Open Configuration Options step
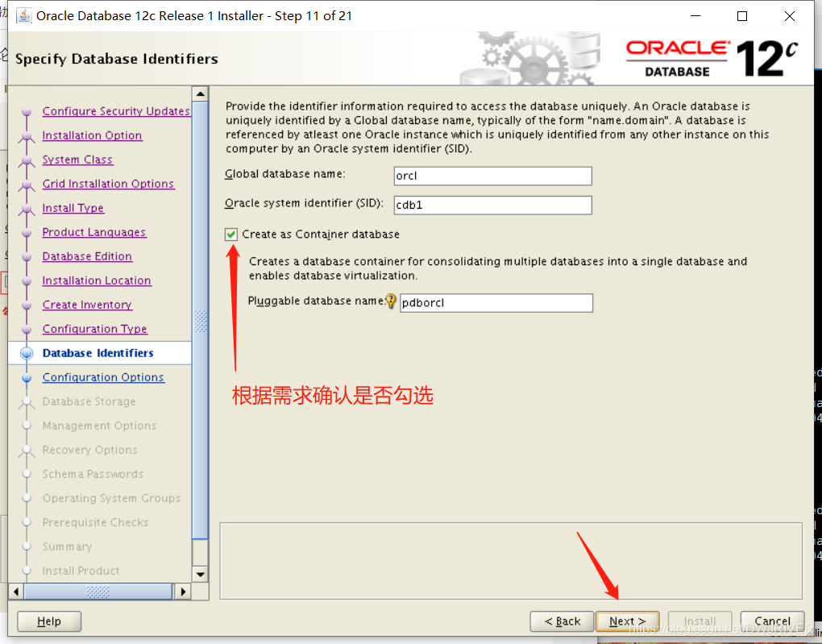Screen dimensions: 822x644 point(103,377)
